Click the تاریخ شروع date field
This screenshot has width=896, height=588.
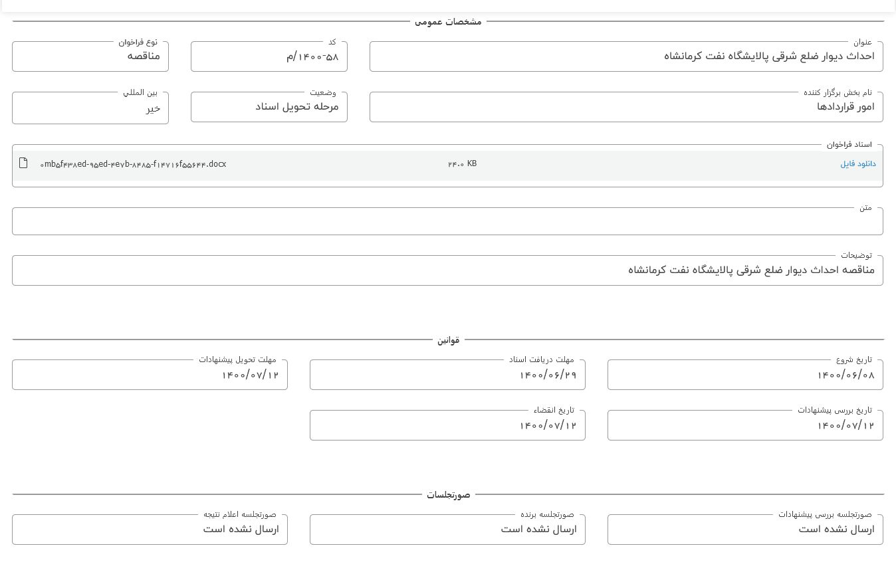[x=745, y=375]
